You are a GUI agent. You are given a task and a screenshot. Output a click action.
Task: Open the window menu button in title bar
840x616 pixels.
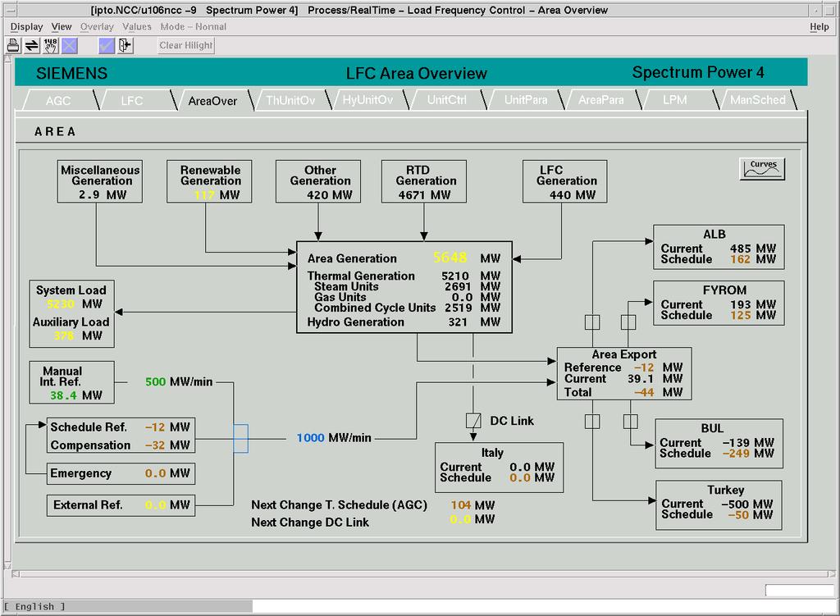point(10,10)
